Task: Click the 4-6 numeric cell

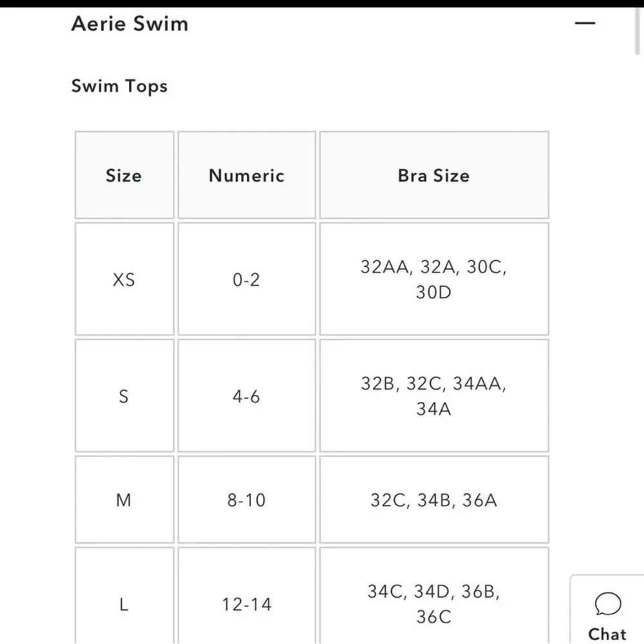Action: (247, 396)
